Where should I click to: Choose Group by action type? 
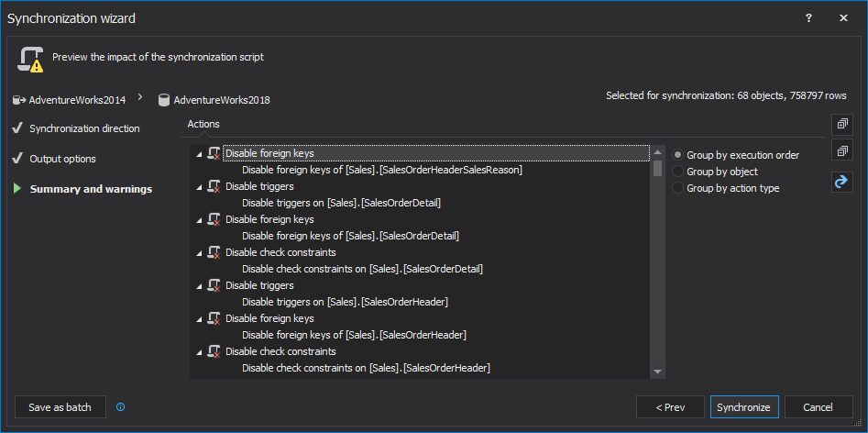click(x=678, y=188)
